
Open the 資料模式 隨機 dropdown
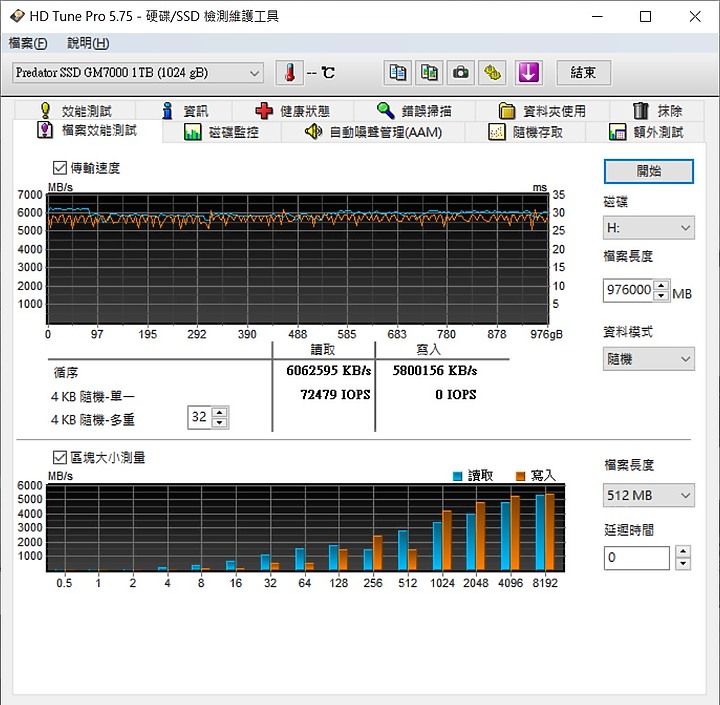point(648,359)
